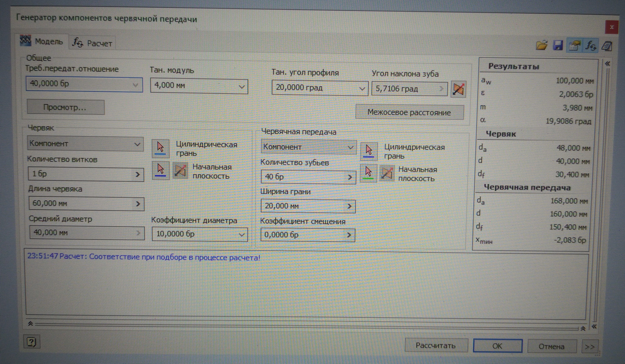The image size is (625, 364).
Task: Click the save floppy disk icon
Action: tap(558, 46)
